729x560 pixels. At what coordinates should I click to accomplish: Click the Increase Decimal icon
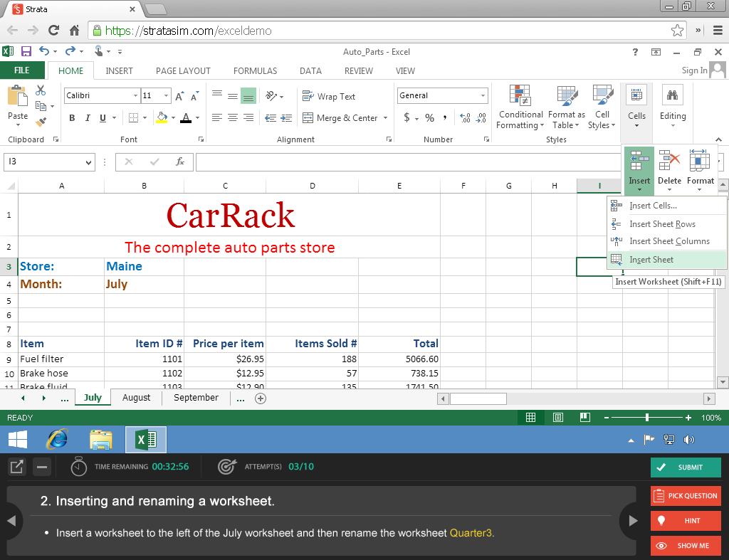pyautogui.click(x=466, y=118)
